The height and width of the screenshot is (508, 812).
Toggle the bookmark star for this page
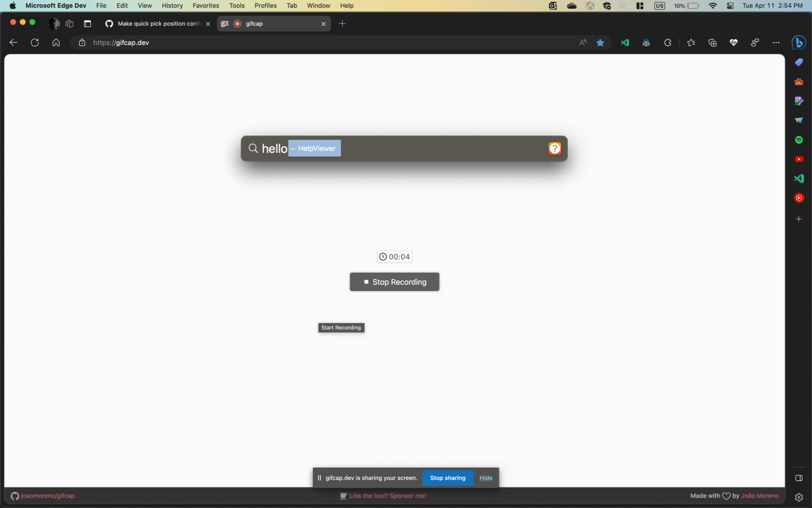pos(600,43)
